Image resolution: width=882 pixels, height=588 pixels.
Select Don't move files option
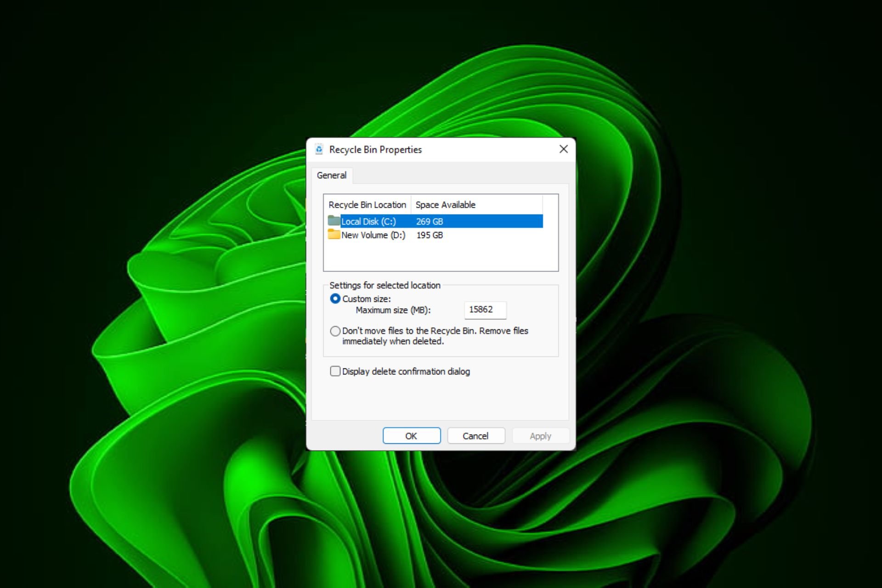click(334, 331)
